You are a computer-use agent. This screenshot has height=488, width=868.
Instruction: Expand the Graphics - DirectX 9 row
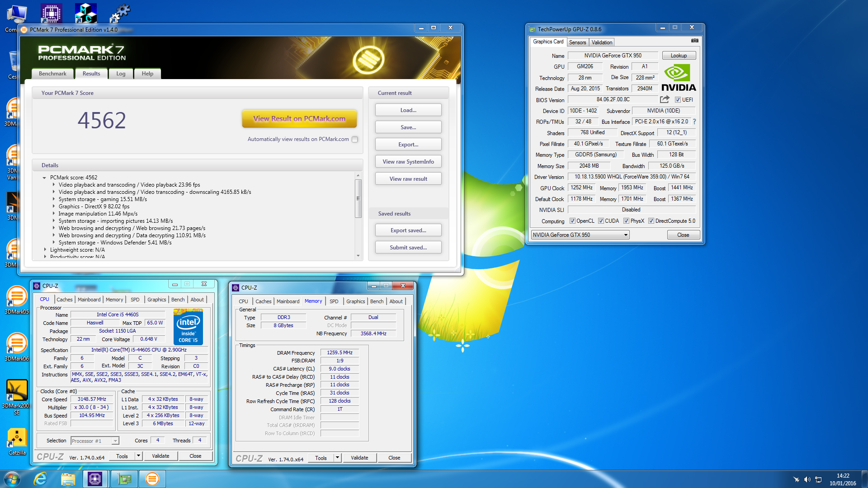pyautogui.click(x=54, y=206)
